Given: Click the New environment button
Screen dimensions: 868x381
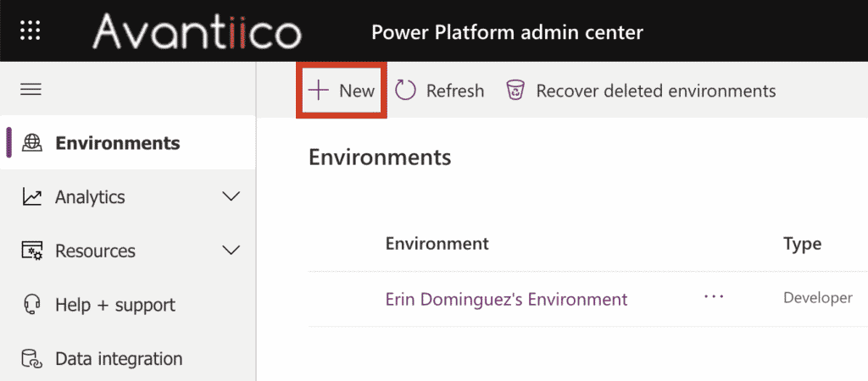Looking at the screenshot, I should click(x=342, y=90).
